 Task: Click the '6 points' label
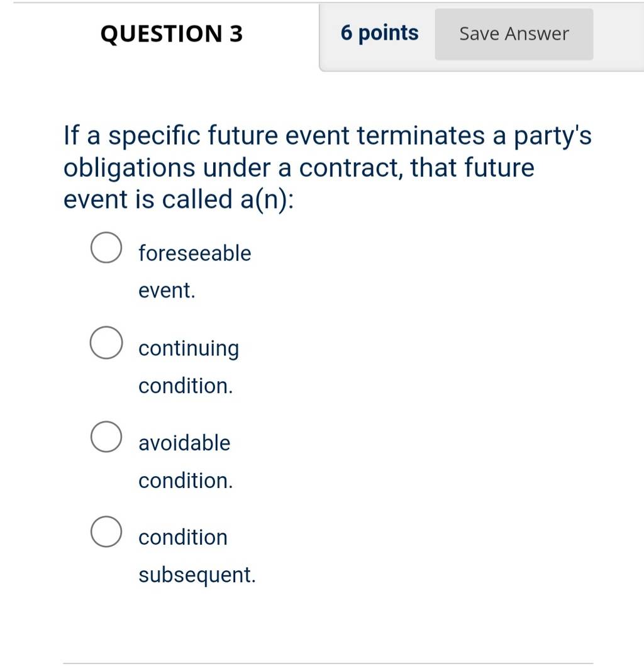click(379, 33)
